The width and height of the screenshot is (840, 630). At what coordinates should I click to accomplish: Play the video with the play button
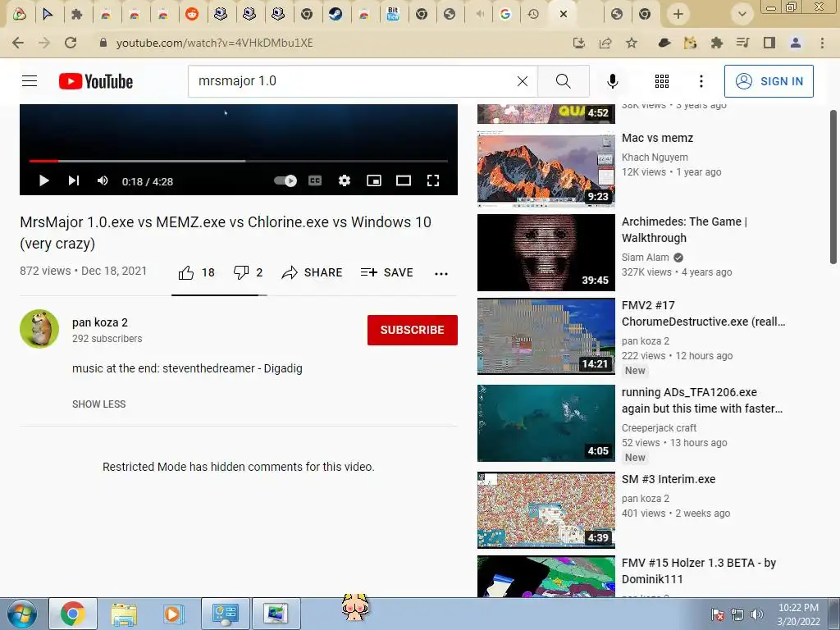tap(44, 181)
